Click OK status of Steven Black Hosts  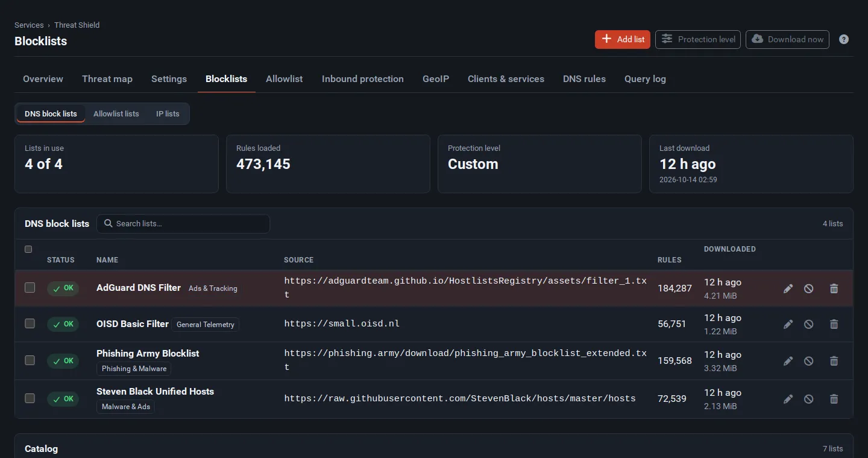(x=63, y=399)
